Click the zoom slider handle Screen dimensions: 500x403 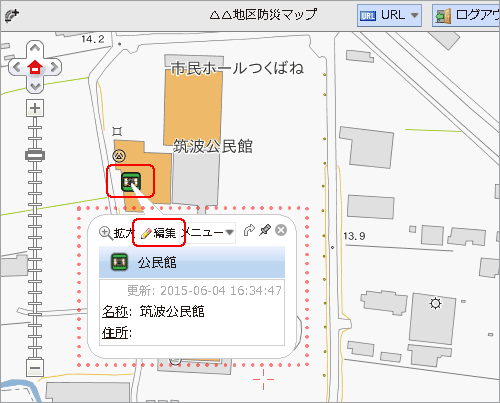[35, 155]
